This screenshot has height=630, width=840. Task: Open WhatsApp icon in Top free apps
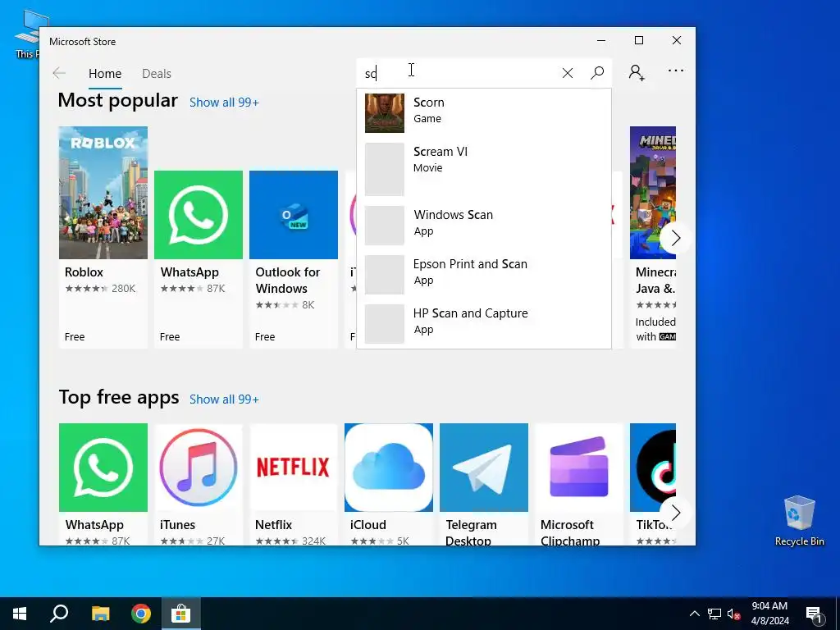[x=103, y=468]
